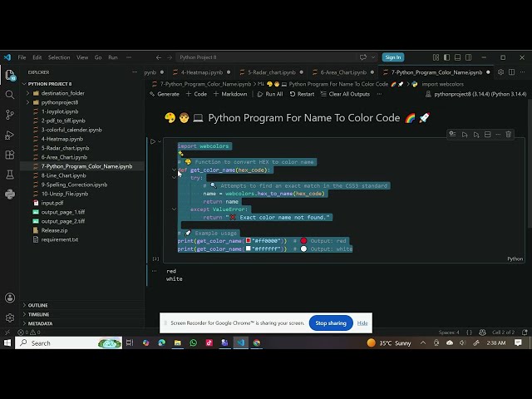This screenshot has height=399, width=532.
Task: Open the Go menu
Action: (98, 57)
